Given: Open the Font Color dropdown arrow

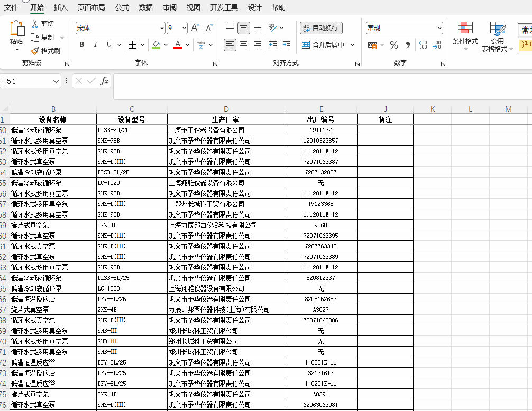Looking at the screenshot, I should [x=187, y=45].
